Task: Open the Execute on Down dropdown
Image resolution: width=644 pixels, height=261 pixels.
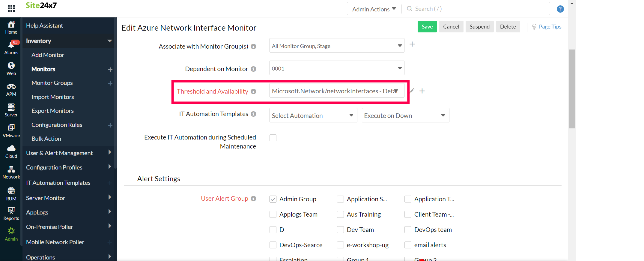Action: pyautogui.click(x=405, y=115)
